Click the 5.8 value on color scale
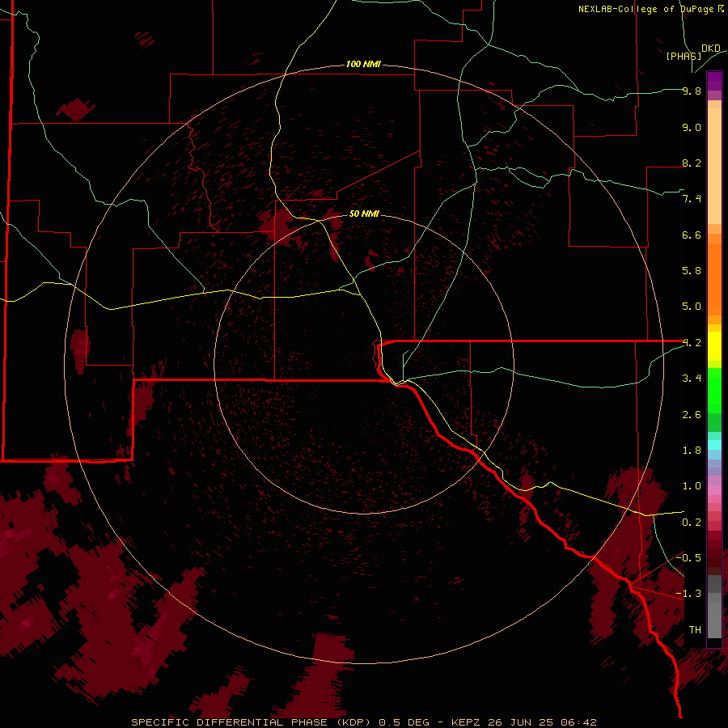The image size is (728, 728). click(x=692, y=271)
